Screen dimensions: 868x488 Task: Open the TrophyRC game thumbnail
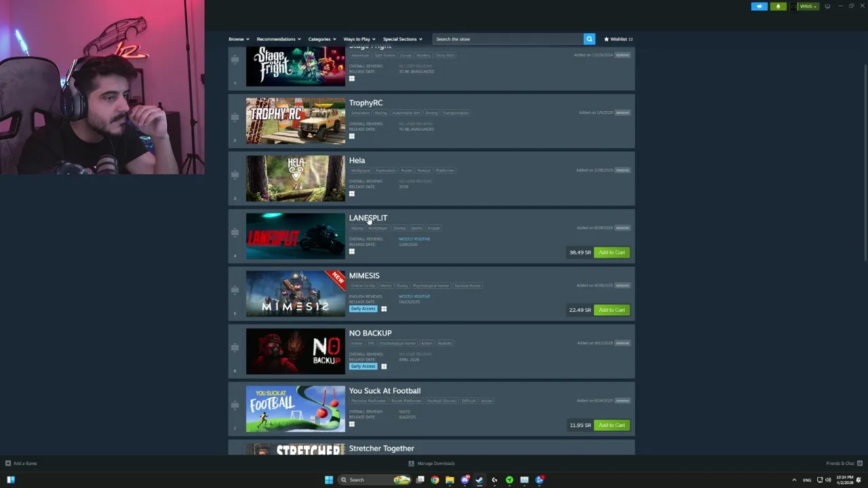[x=295, y=121]
